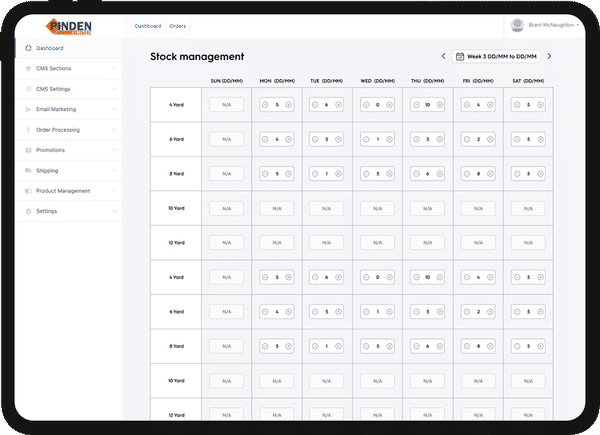Image resolution: width=600 pixels, height=435 pixels.
Task: Open the Week 3 date range picker
Action: (496, 57)
